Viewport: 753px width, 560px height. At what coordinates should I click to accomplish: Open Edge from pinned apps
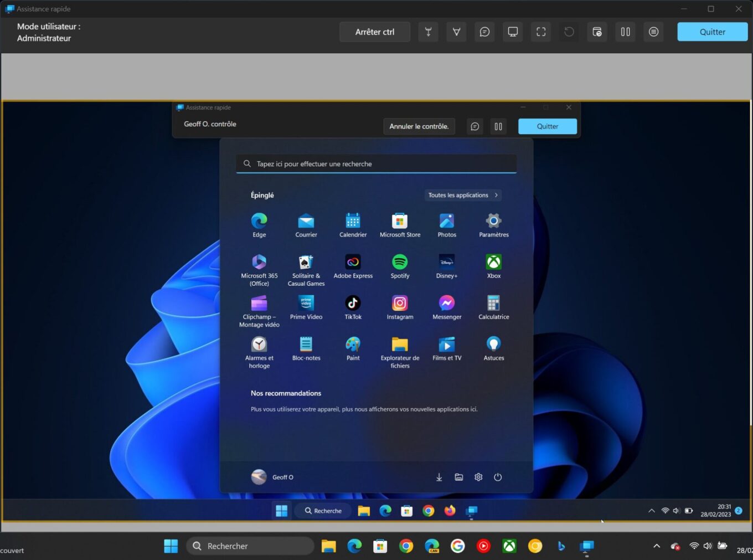[259, 225]
